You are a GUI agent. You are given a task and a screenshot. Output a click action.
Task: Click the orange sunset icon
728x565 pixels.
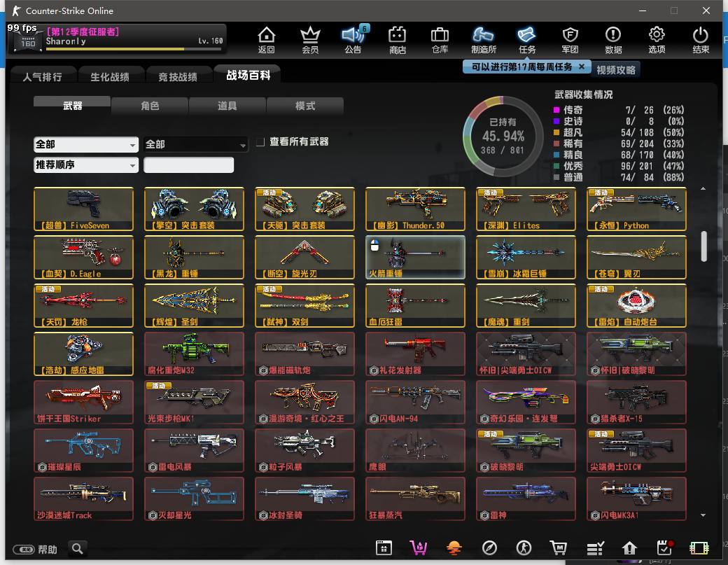[454, 548]
